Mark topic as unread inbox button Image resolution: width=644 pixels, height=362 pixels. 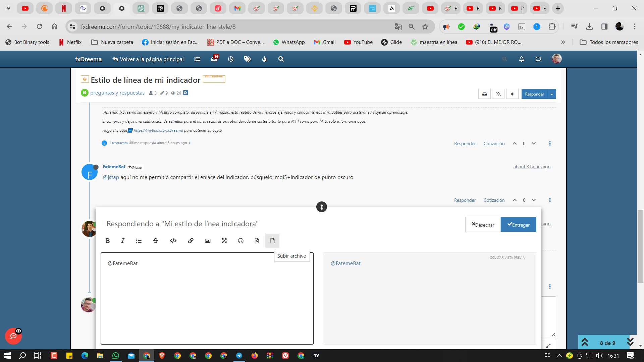coord(484,94)
